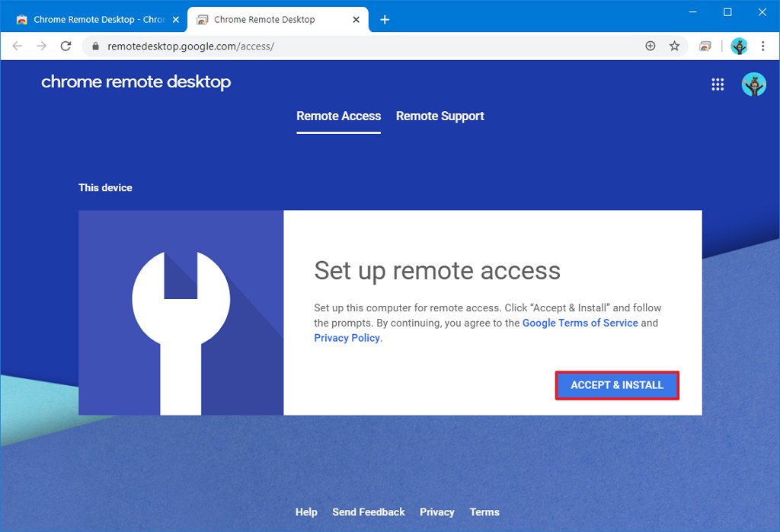Close the first browser tab

176,20
